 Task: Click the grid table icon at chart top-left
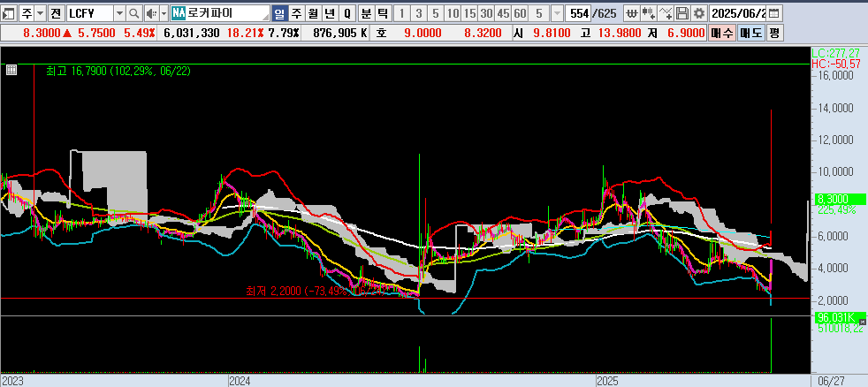11,70
